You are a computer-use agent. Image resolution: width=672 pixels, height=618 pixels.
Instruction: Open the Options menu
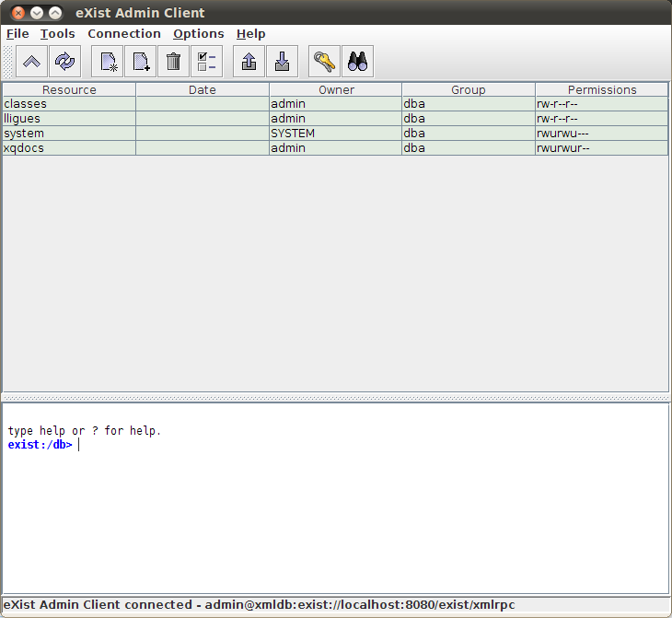coord(199,34)
